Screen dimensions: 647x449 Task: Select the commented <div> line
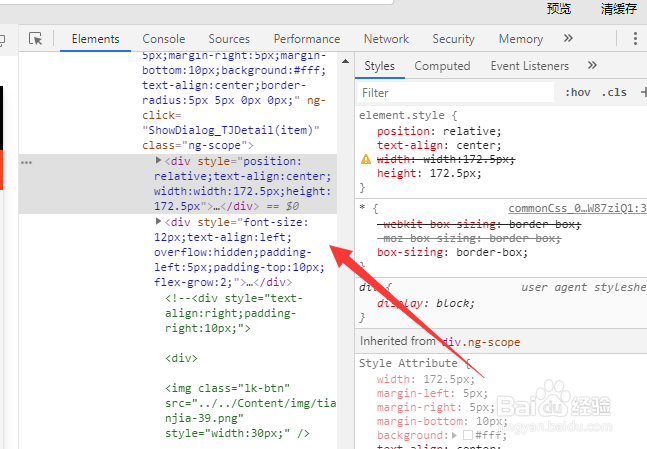181,358
